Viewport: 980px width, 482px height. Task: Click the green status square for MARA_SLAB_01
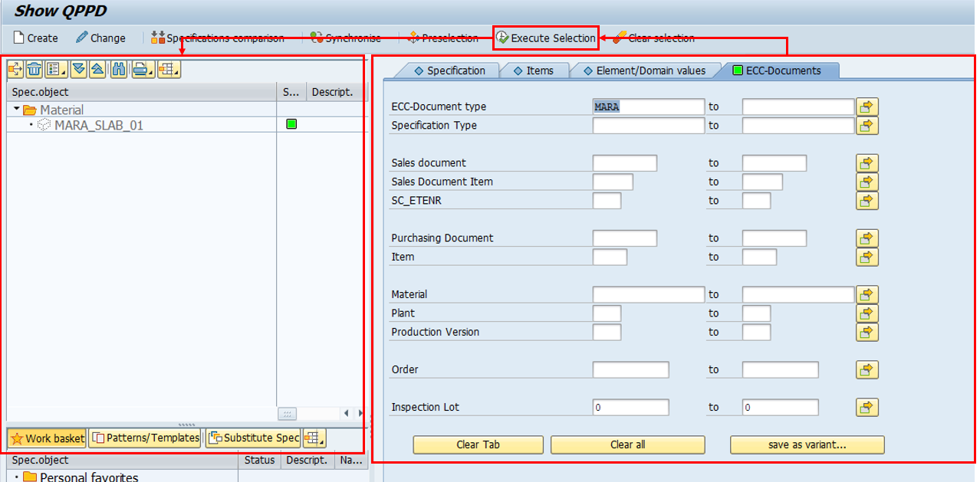point(291,124)
